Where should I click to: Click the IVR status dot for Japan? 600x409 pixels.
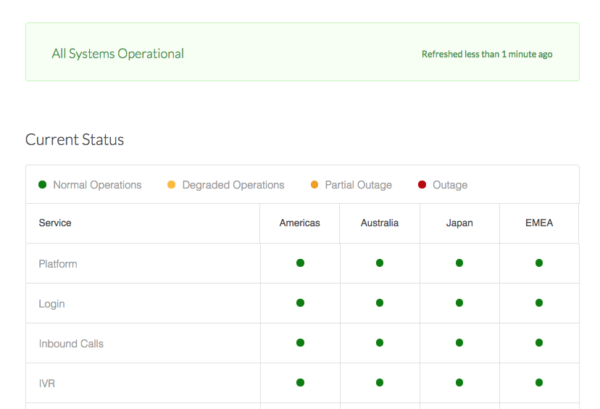click(460, 382)
